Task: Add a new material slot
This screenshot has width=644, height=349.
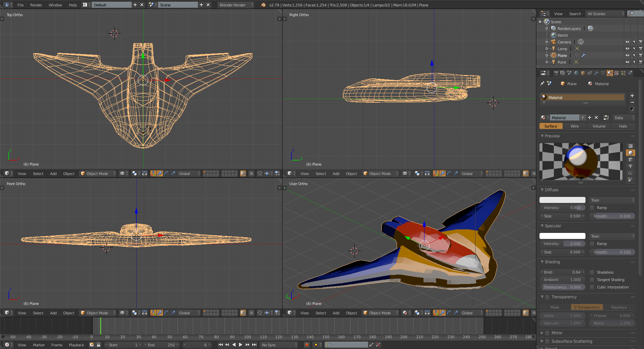Action: [x=632, y=96]
